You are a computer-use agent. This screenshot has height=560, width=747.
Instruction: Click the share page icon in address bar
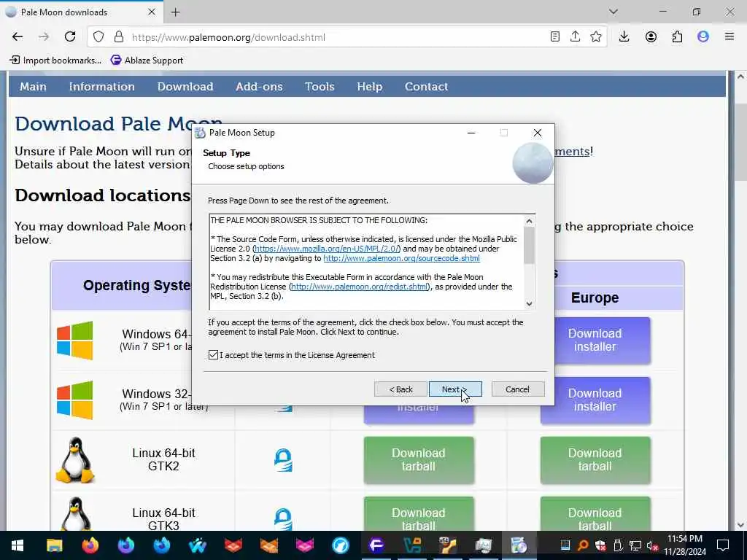tap(575, 36)
